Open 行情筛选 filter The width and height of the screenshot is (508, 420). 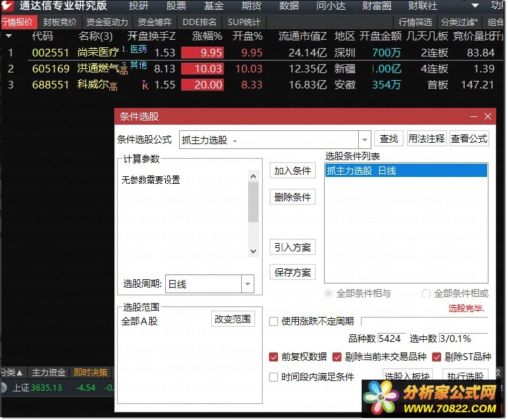tap(415, 22)
